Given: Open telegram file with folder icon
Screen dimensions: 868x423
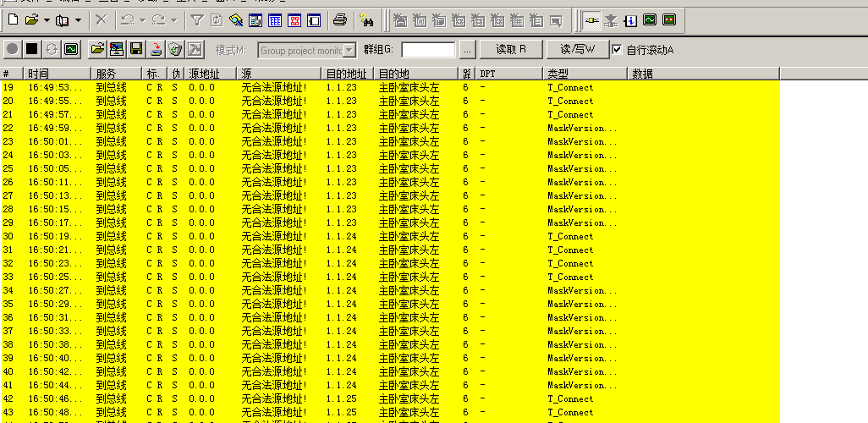Looking at the screenshot, I should point(97,50).
